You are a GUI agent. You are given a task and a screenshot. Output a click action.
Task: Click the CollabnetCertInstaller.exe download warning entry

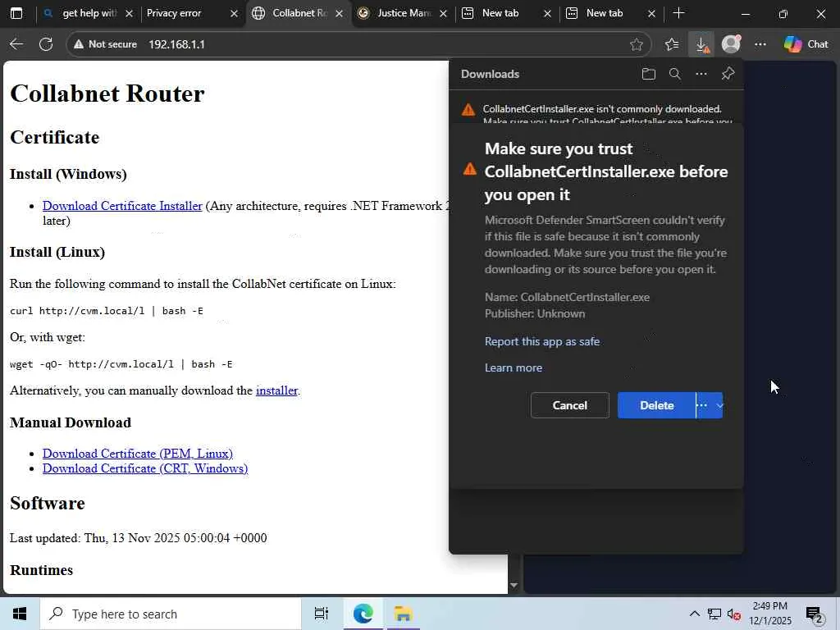pos(596,112)
